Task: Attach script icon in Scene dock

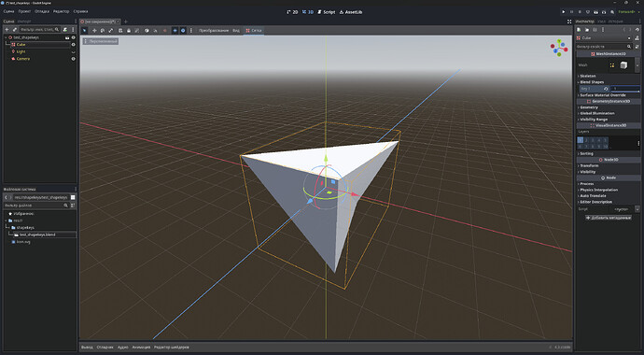Action: coord(65,30)
